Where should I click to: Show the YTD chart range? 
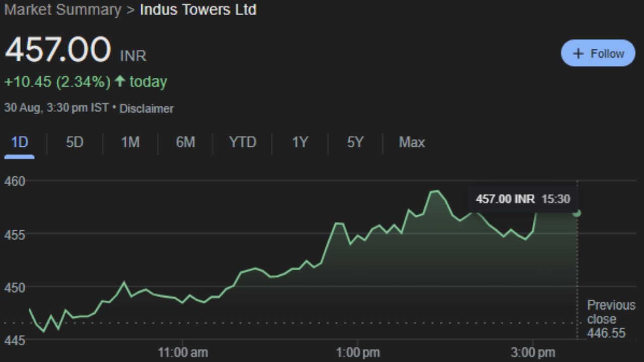coord(243,142)
